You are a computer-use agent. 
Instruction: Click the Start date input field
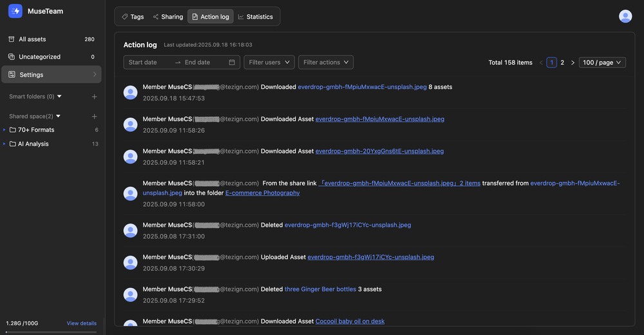pyautogui.click(x=147, y=62)
